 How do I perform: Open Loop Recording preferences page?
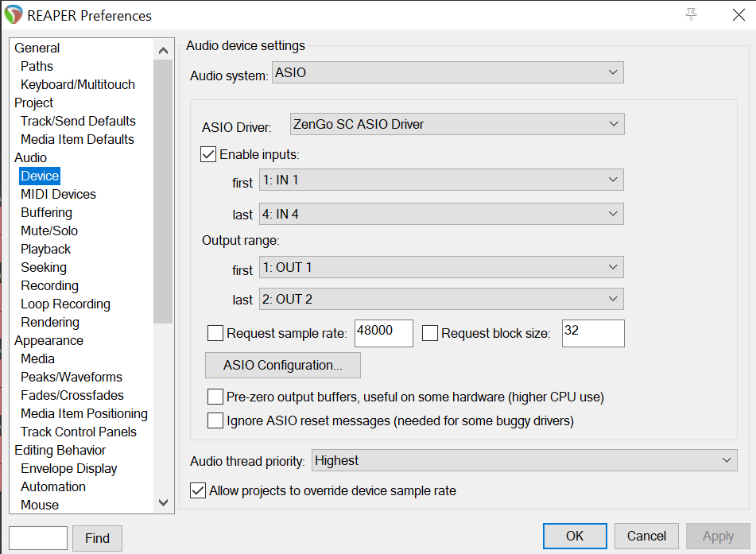tap(65, 304)
